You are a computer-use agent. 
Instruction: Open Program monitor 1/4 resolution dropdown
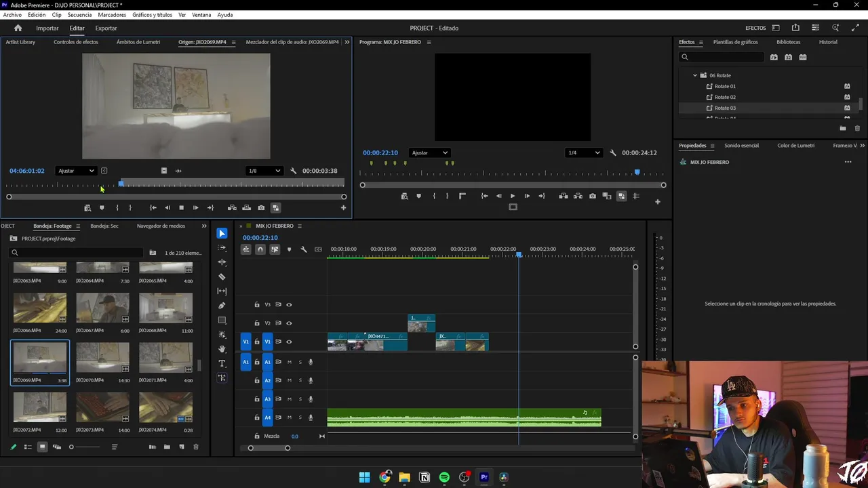(584, 152)
